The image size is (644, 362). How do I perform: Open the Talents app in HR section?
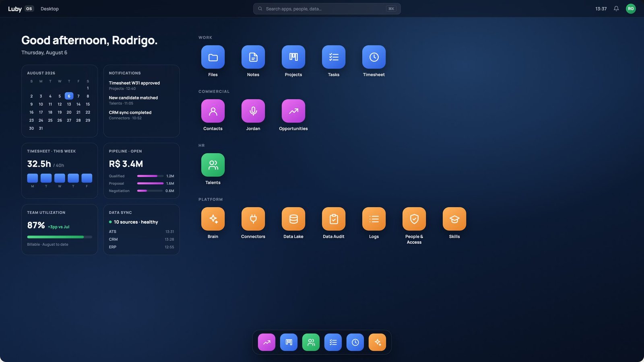coord(213,165)
